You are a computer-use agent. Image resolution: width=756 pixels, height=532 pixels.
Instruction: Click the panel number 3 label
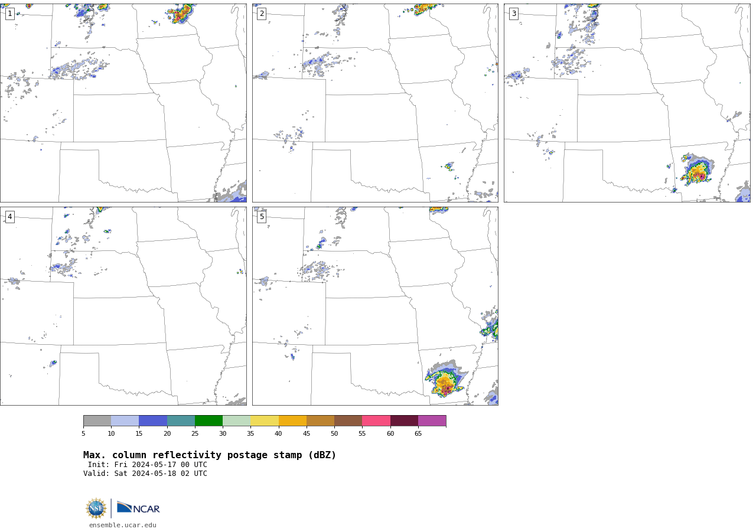pos(514,14)
